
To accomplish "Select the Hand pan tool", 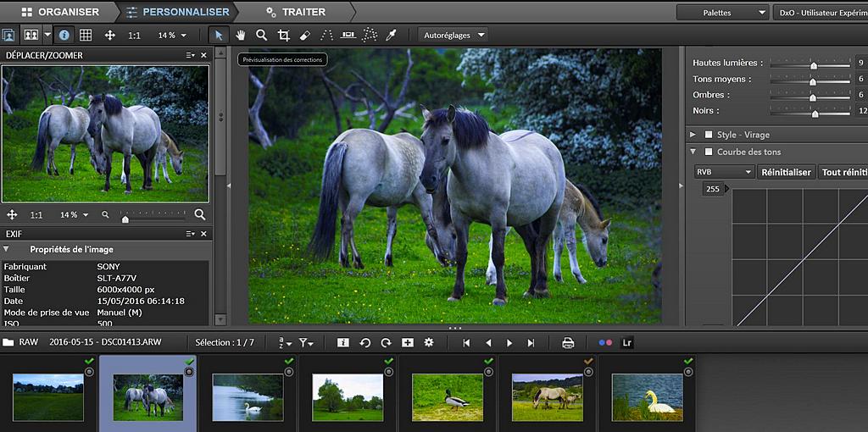I will click(240, 36).
